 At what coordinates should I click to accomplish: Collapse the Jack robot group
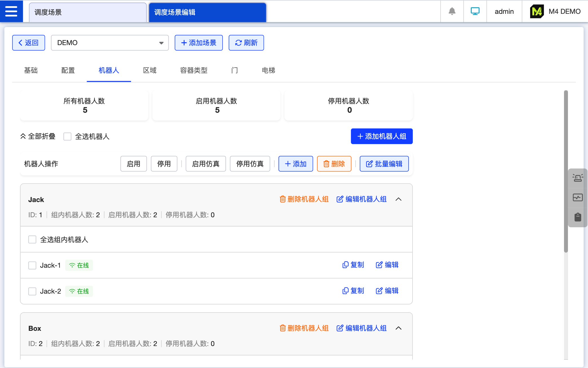[398, 199]
